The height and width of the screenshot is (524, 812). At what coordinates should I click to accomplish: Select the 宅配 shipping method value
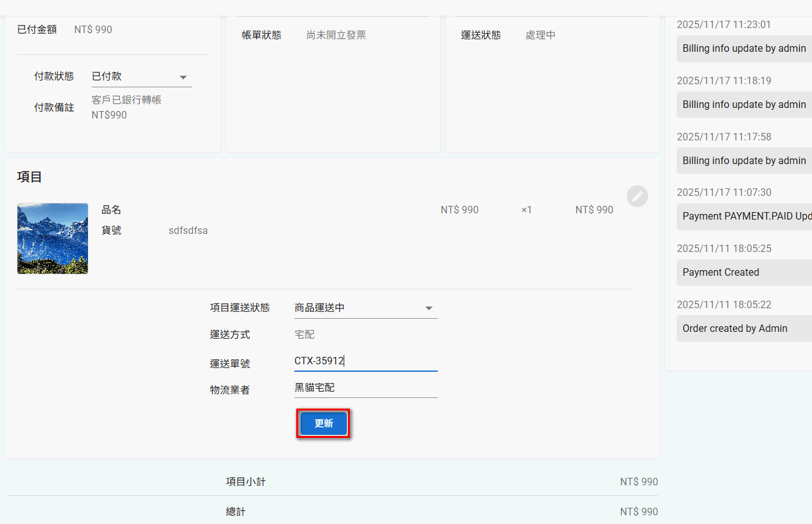coord(304,335)
